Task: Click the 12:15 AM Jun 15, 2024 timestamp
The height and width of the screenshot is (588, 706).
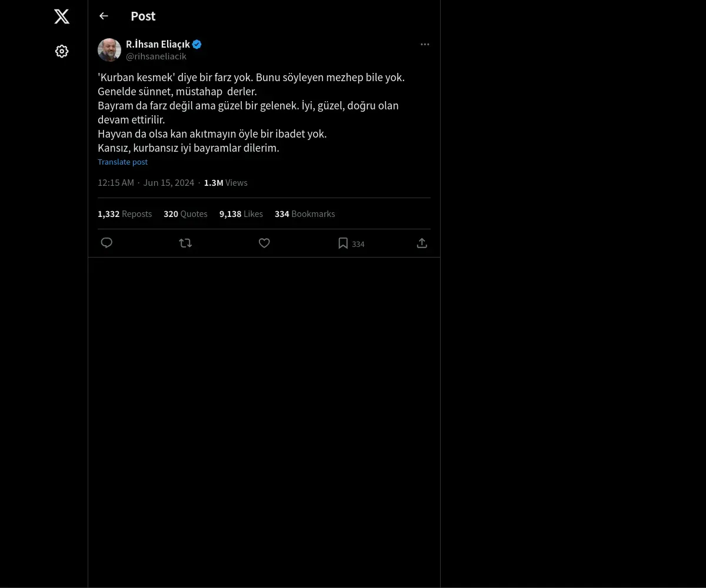Action: point(146,183)
